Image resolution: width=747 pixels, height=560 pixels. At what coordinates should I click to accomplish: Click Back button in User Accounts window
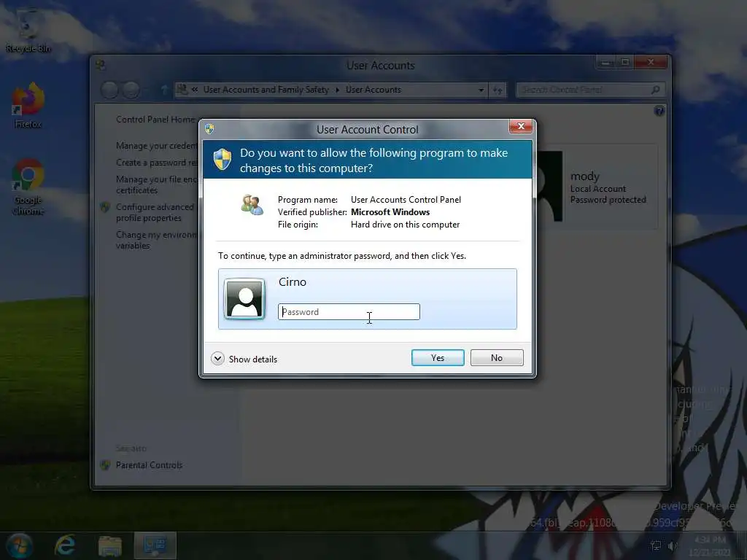click(109, 90)
